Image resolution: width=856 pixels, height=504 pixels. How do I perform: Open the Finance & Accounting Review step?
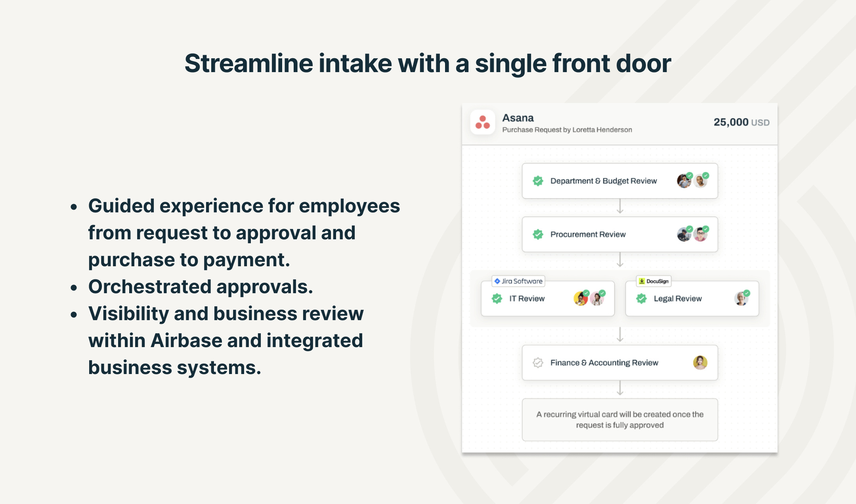tap(620, 363)
